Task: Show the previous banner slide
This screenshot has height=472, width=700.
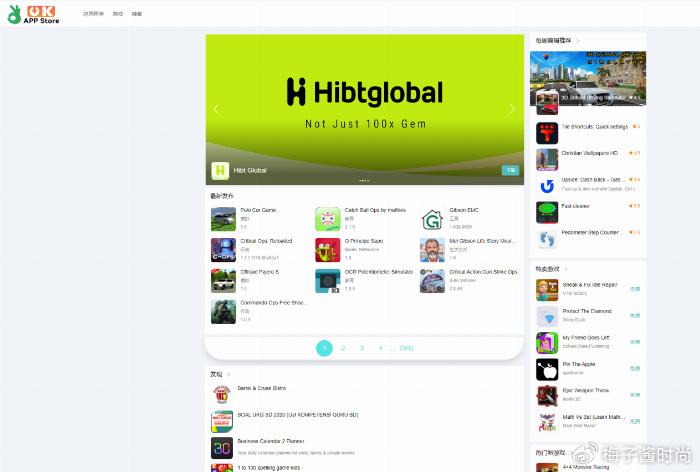Action: 216,109
